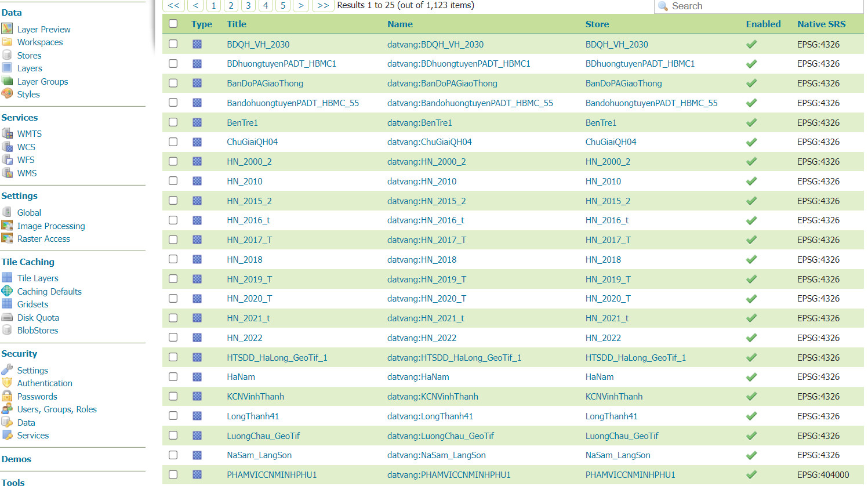This screenshot has width=868, height=486.
Task: Check the box for BenTre1 layer
Action: pos(173,122)
